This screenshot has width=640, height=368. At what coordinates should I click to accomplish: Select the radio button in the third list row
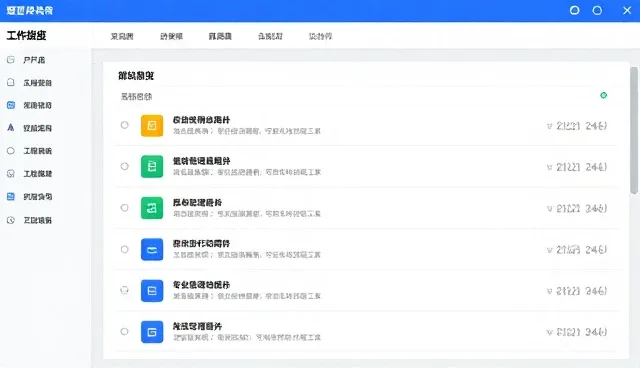pyautogui.click(x=124, y=208)
